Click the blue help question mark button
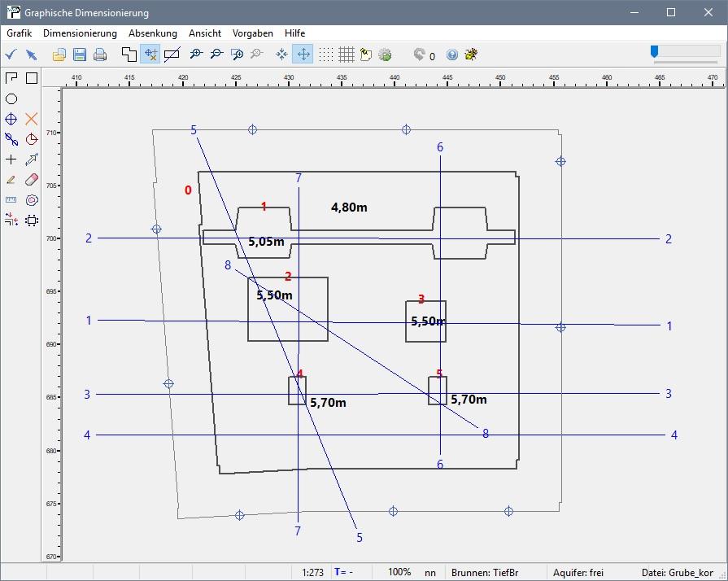The width and height of the screenshot is (728, 581). 452,55
